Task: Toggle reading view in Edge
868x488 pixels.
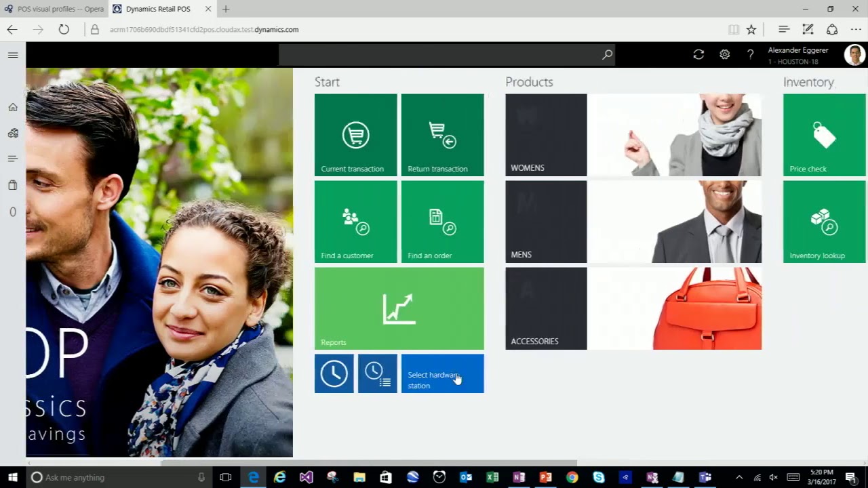Action: (x=733, y=30)
